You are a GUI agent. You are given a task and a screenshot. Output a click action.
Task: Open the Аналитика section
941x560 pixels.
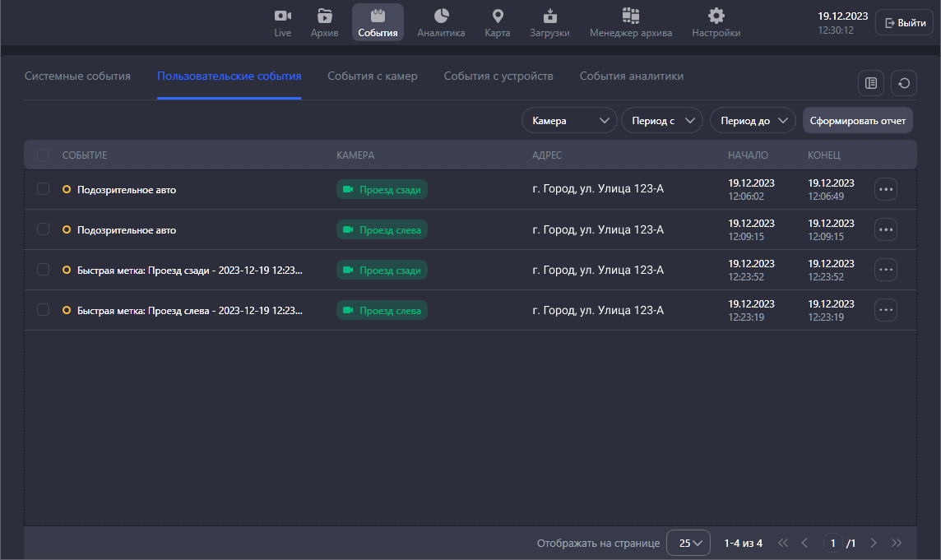coord(441,23)
